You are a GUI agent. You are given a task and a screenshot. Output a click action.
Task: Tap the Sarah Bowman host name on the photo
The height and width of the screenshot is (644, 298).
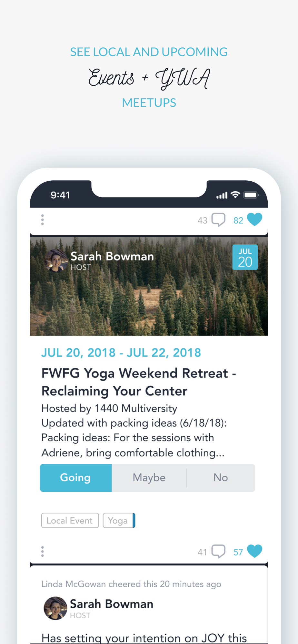coord(112,257)
